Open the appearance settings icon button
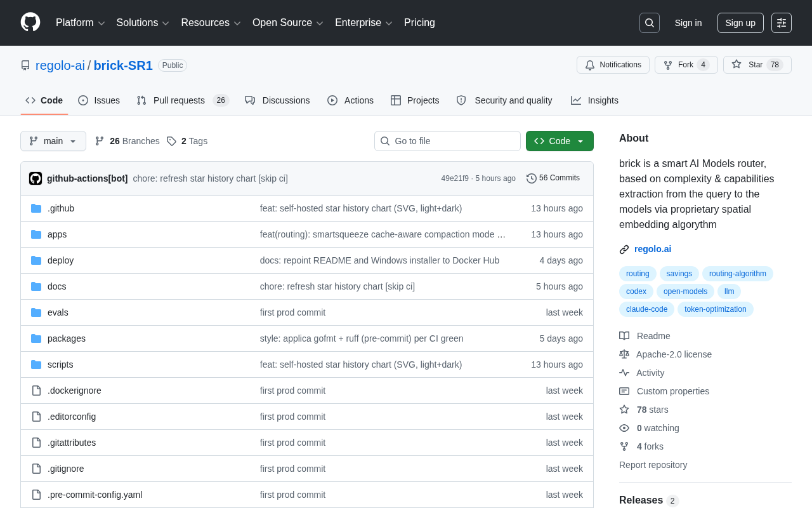This screenshot has height=508, width=812. pos(782,23)
